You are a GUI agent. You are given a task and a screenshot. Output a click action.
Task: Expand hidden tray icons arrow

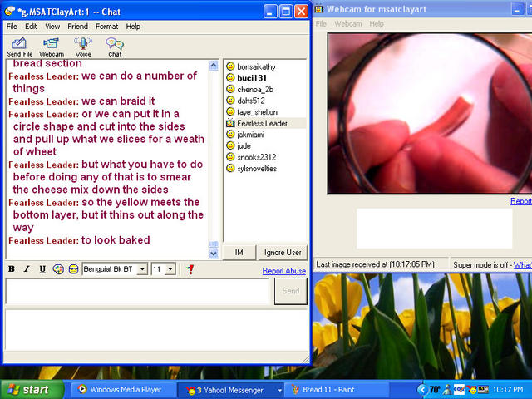(x=421, y=390)
